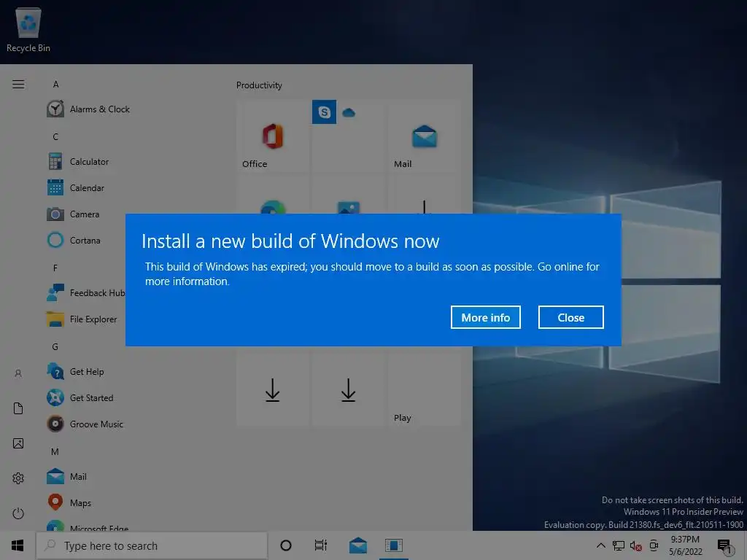Launch Groove Music

85,424
